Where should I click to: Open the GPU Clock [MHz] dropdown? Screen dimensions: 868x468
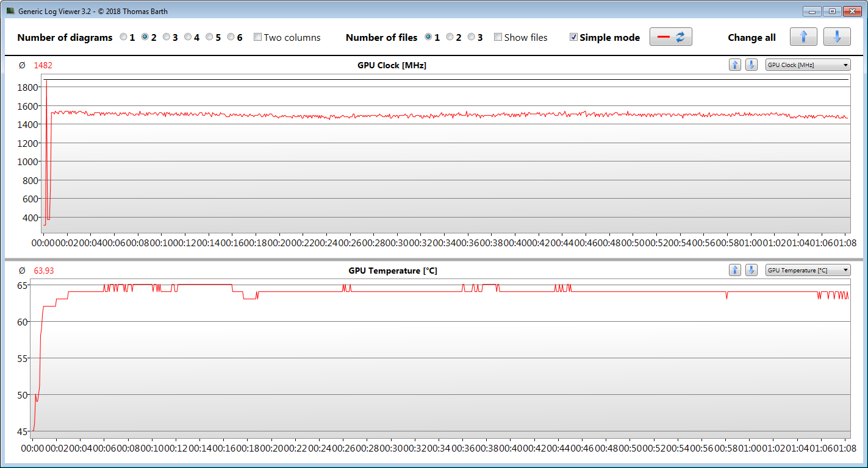808,65
